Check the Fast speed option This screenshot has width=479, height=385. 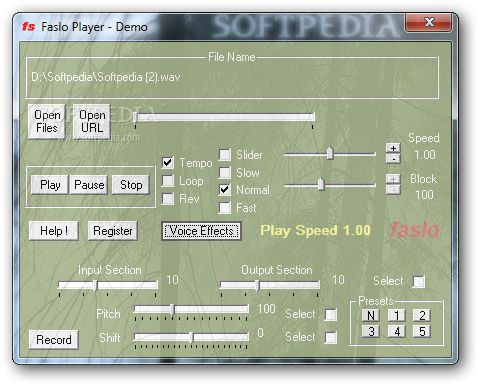(225, 208)
